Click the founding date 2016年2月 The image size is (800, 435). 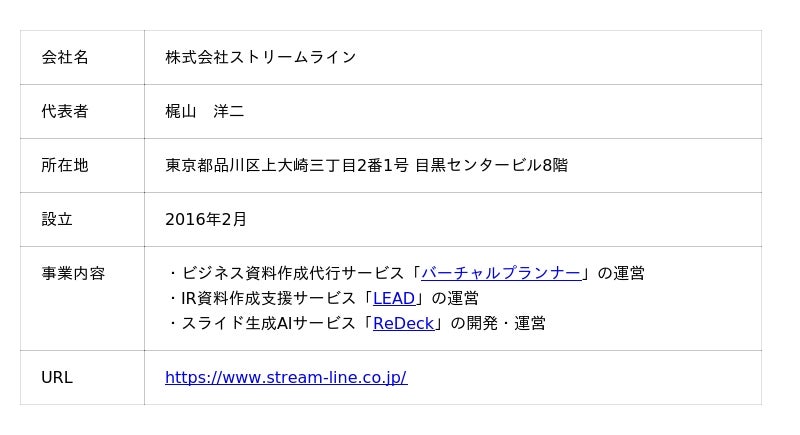coord(205,219)
